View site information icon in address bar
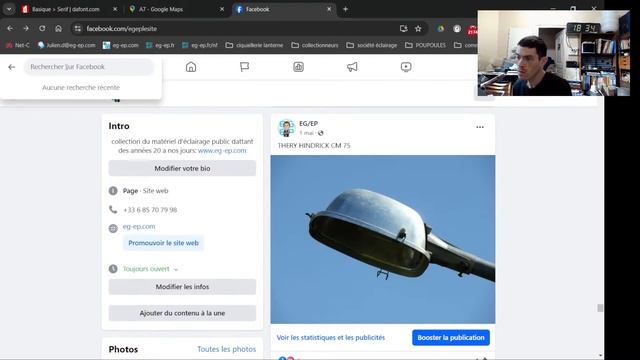The width and height of the screenshot is (640, 360). 78,29
